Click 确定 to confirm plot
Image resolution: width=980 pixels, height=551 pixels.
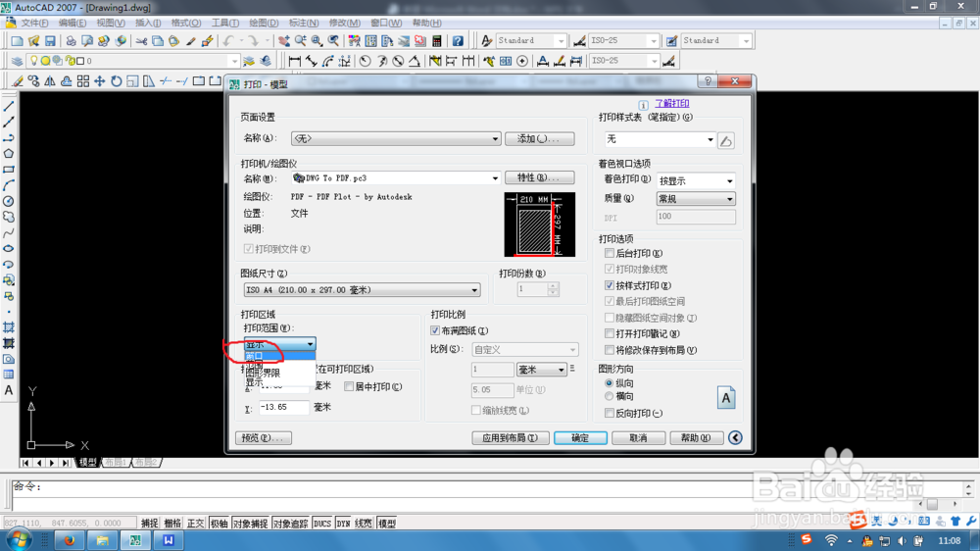click(580, 438)
